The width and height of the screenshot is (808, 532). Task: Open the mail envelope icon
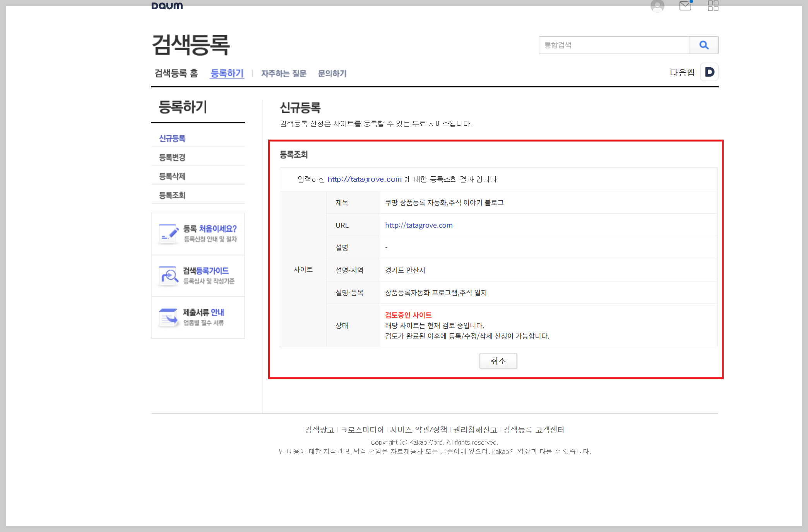point(685,6)
